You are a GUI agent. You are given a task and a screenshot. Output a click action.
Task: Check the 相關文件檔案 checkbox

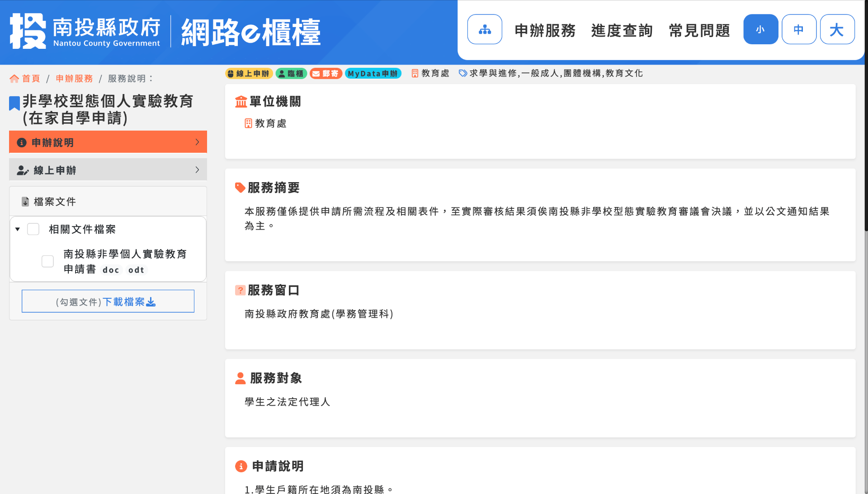coord(33,229)
